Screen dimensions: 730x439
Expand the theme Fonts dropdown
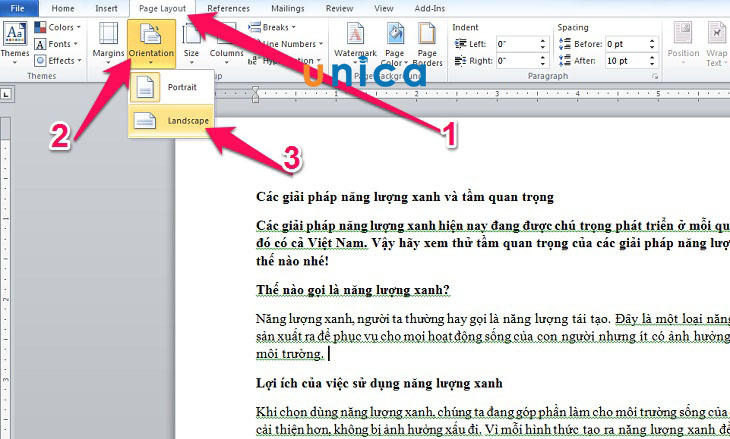(x=58, y=44)
